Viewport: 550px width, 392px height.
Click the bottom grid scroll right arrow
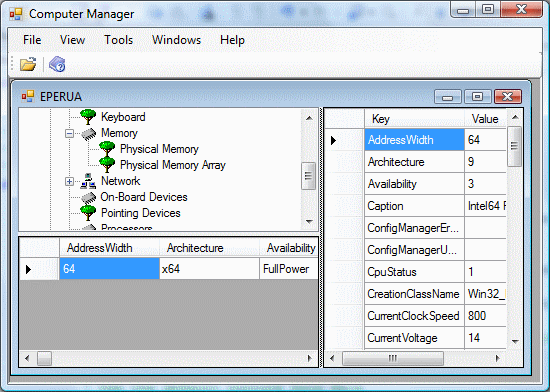[x=309, y=358]
